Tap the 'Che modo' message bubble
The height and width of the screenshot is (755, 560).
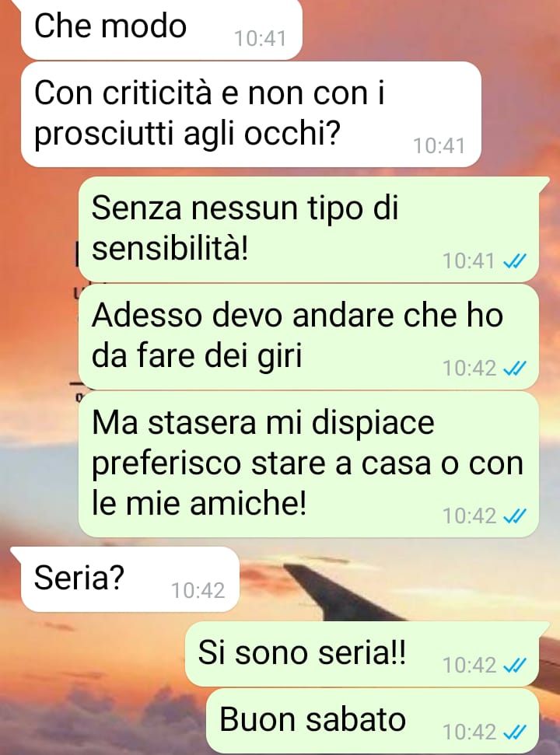pos(161,29)
